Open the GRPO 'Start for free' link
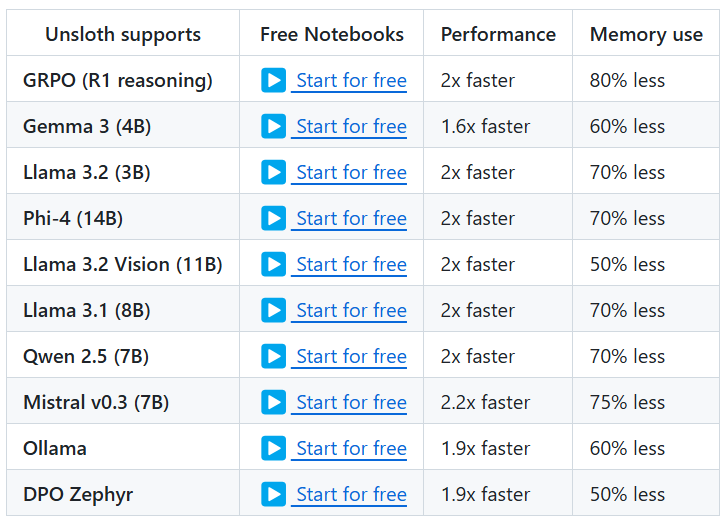This screenshot has height=525, width=727. (351, 81)
